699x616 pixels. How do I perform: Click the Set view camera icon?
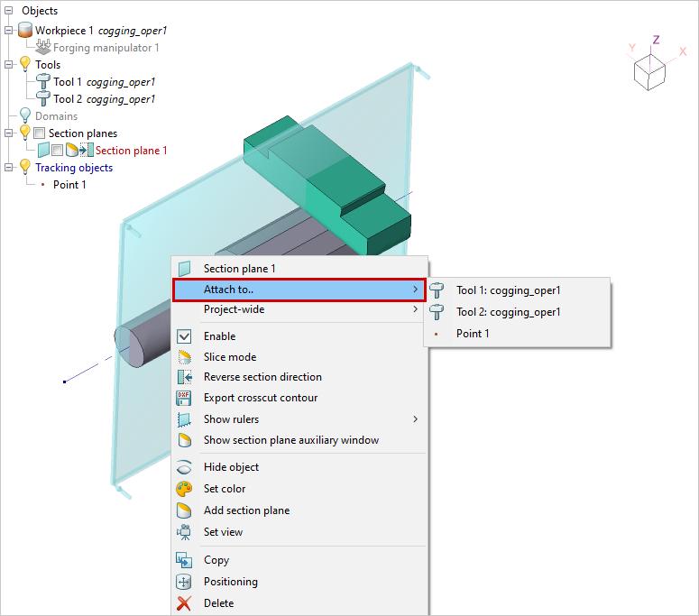point(185,532)
